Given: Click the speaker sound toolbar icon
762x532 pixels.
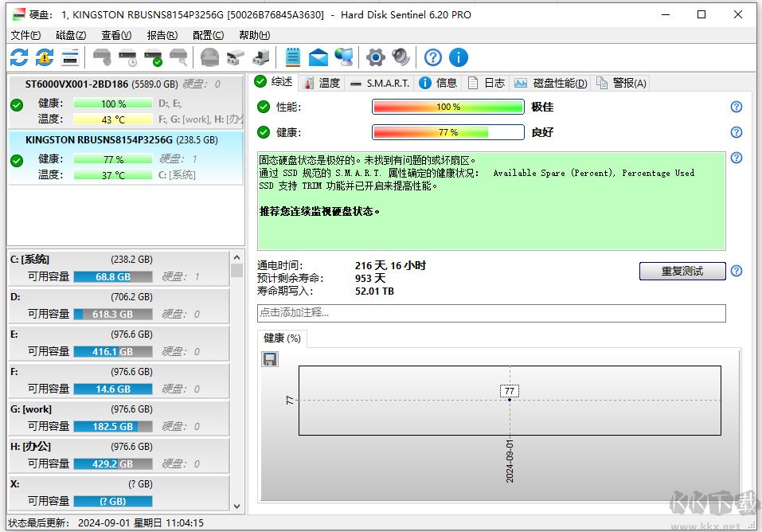Looking at the screenshot, I should tap(401, 57).
